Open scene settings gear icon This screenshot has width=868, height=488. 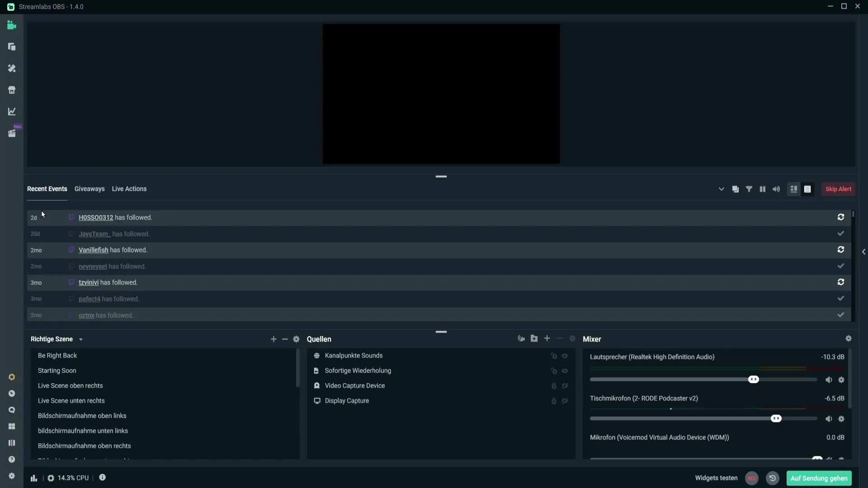tap(297, 339)
